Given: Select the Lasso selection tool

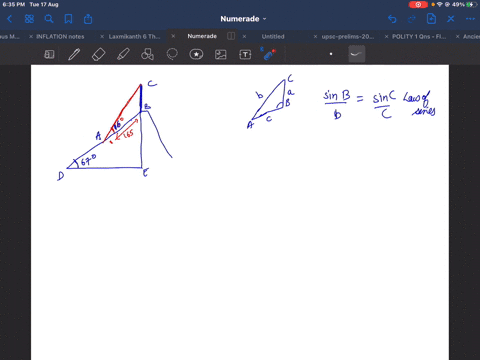Looking at the screenshot, I should point(172,54).
